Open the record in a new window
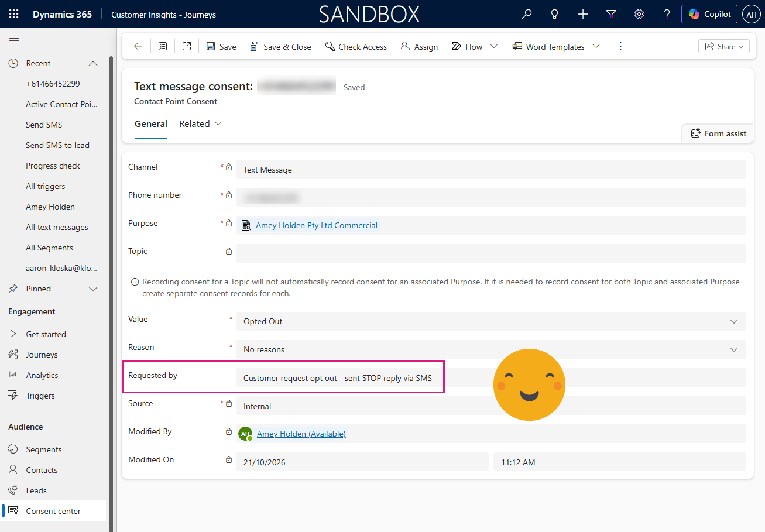The image size is (765, 532). [187, 46]
